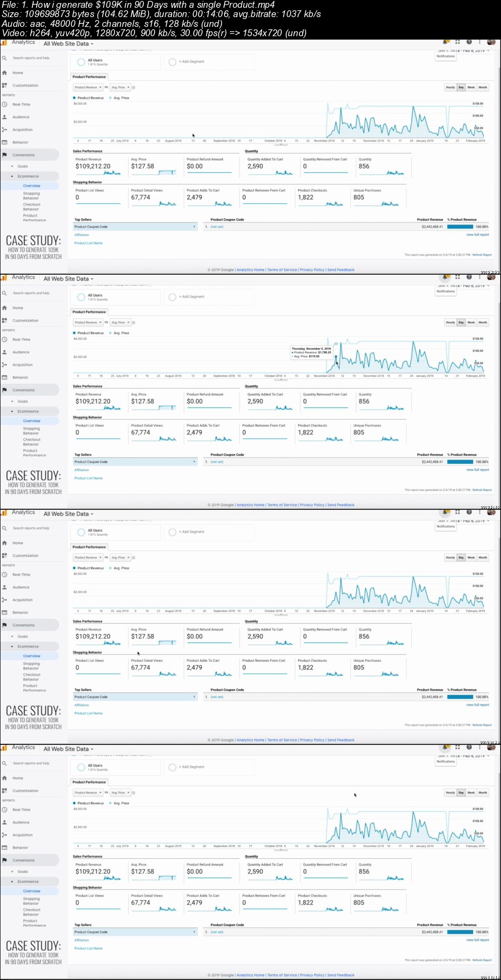Click the Audience person icon in the second frame
This screenshot has width=501, height=980.
[x=4, y=352]
